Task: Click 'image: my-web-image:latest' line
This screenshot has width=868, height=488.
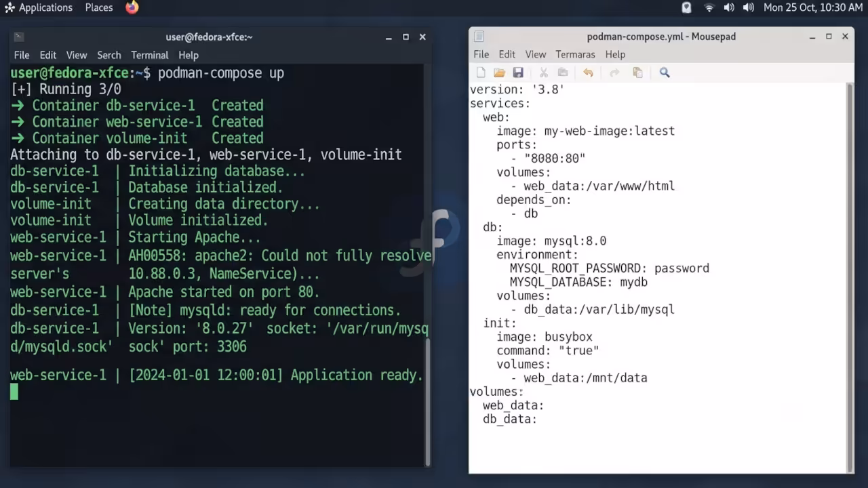Action: (x=586, y=131)
